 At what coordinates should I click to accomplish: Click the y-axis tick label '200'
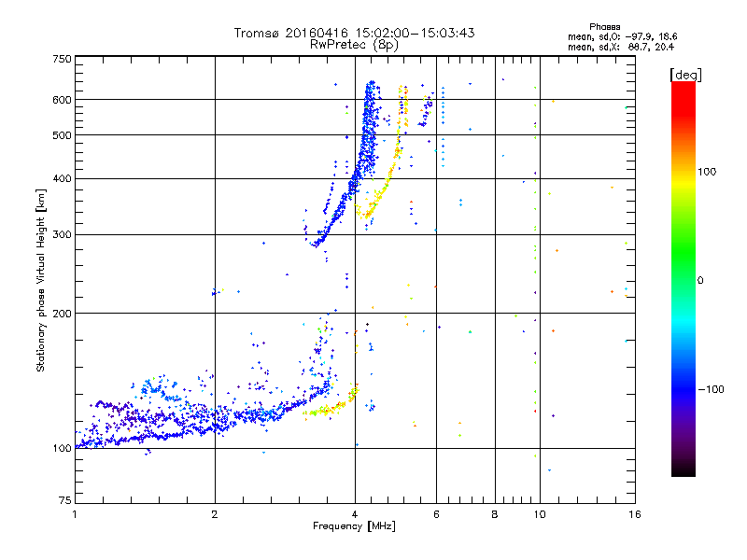coord(63,314)
